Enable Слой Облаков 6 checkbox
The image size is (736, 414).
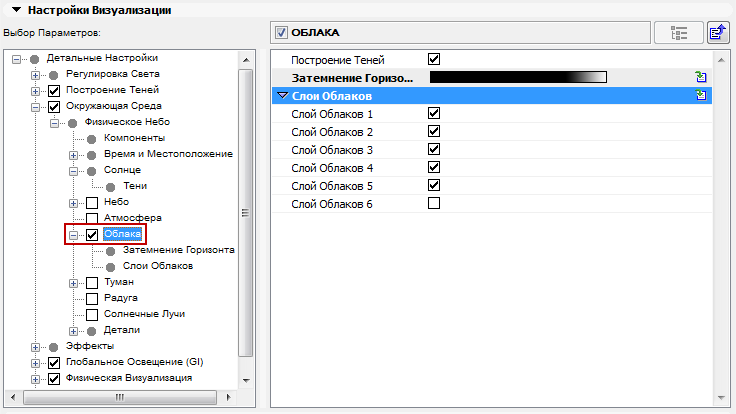[x=434, y=203]
